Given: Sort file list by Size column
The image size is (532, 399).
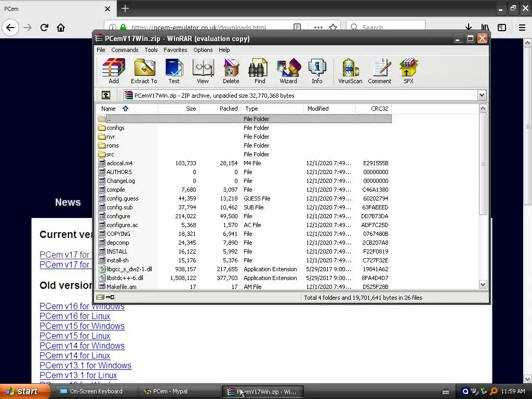Looking at the screenshot, I should coord(179,109).
